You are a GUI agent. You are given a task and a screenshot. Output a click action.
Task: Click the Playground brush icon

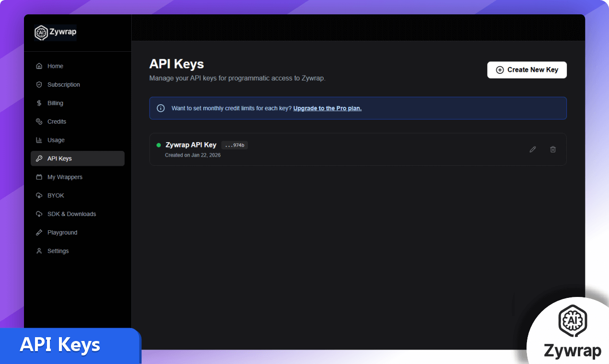(39, 233)
